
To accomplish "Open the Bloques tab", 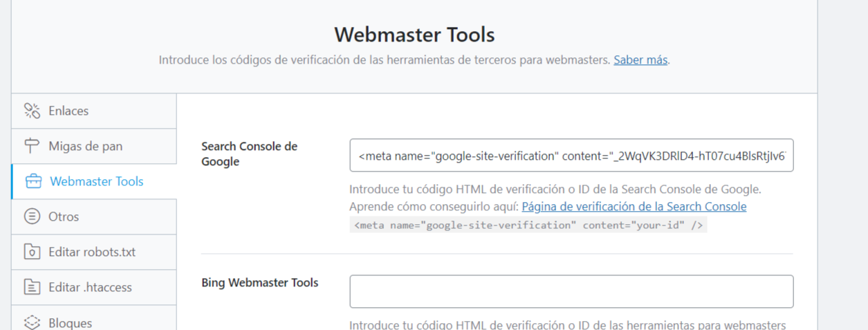I will point(94,318).
